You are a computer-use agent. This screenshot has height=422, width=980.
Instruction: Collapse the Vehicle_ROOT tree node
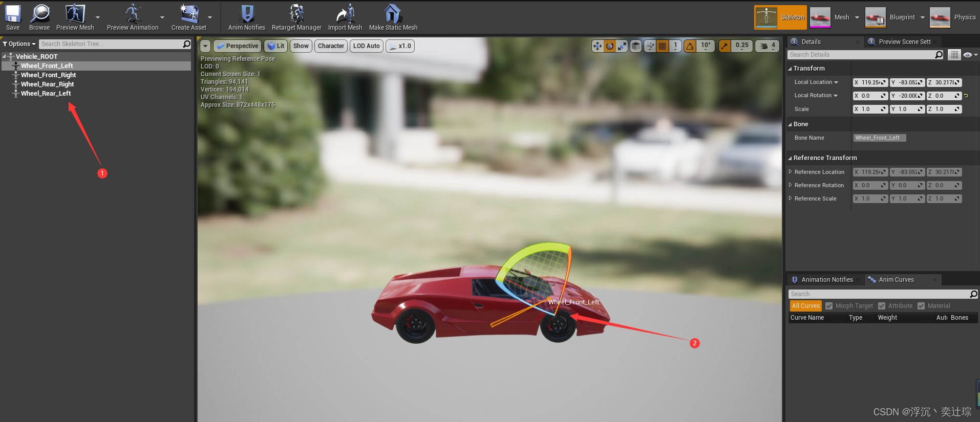tap(4, 56)
